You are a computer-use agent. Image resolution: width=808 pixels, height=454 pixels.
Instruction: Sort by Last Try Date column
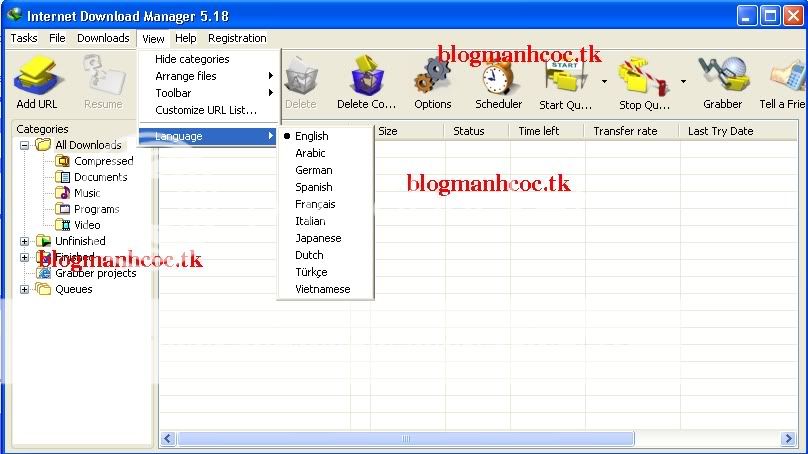pos(738,131)
